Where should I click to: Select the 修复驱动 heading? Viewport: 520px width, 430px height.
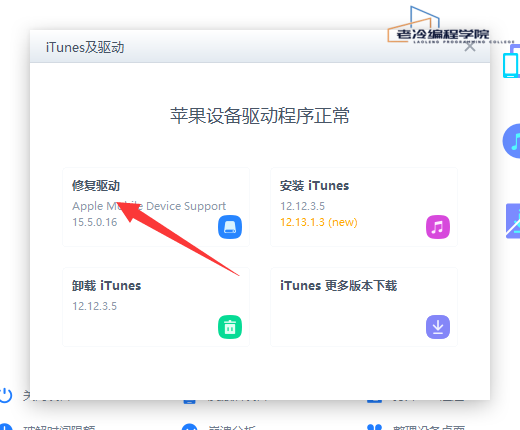click(96, 186)
